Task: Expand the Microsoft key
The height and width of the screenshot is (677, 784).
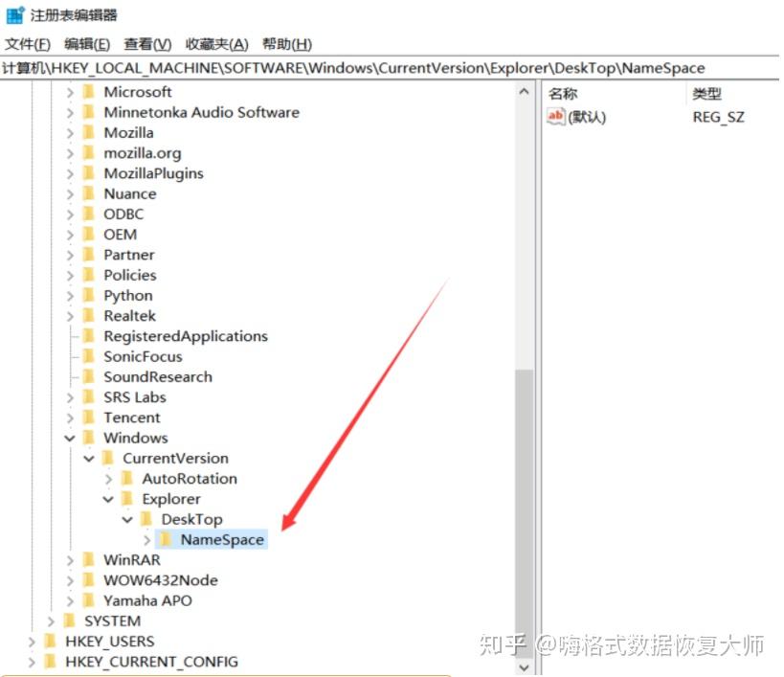Action: (x=70, y=93)
